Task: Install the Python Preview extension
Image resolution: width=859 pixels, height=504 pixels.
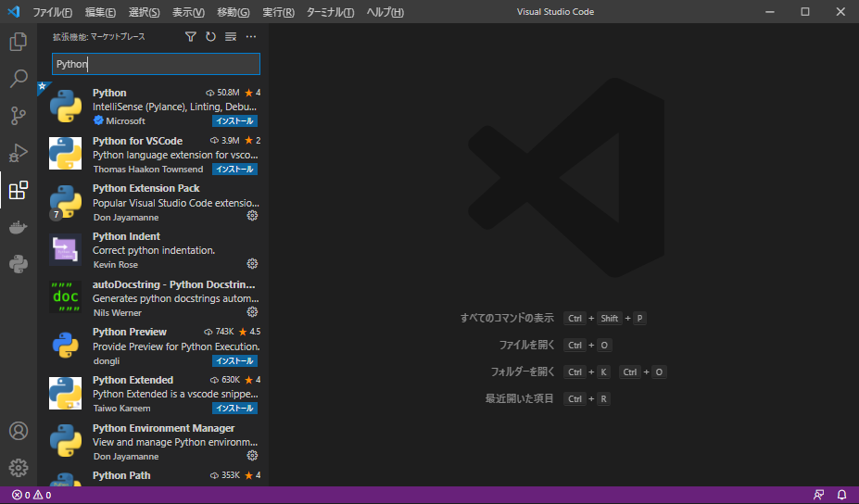Action: [234, 361]
